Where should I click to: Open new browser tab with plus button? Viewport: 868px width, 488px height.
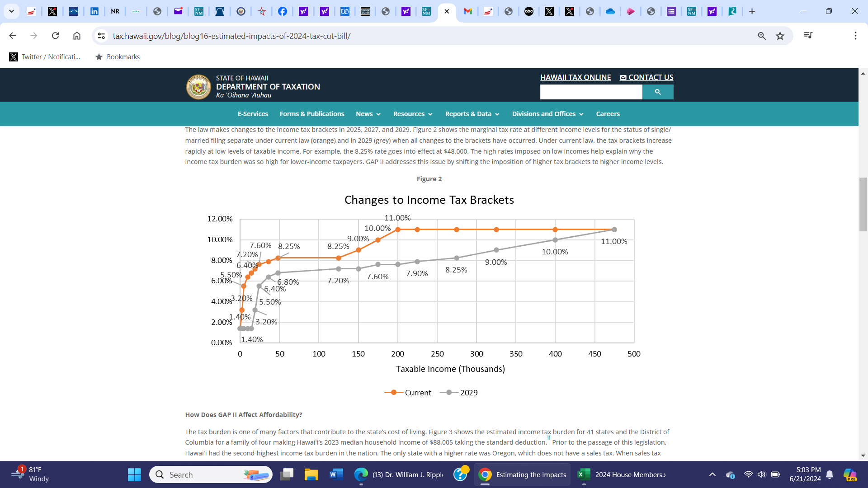pos(752,11)
